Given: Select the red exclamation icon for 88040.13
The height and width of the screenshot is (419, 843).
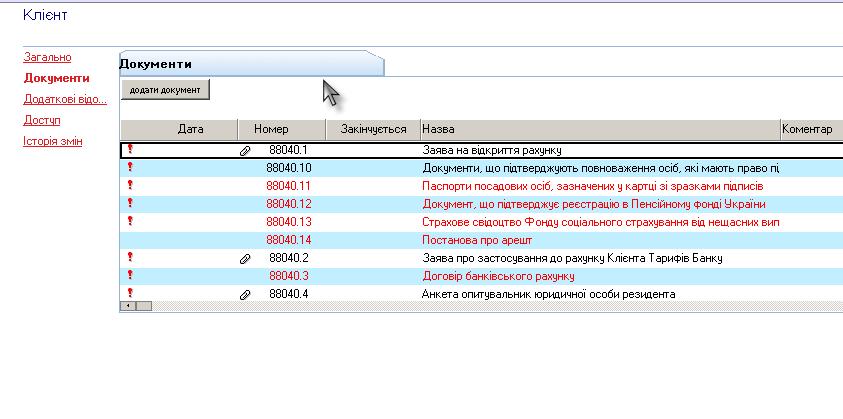Looking at the screenshot, I should click(129, 221).
